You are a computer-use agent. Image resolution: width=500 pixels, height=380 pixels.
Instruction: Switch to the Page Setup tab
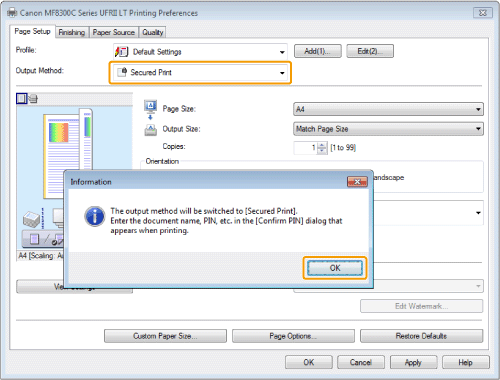click(32, 31)
